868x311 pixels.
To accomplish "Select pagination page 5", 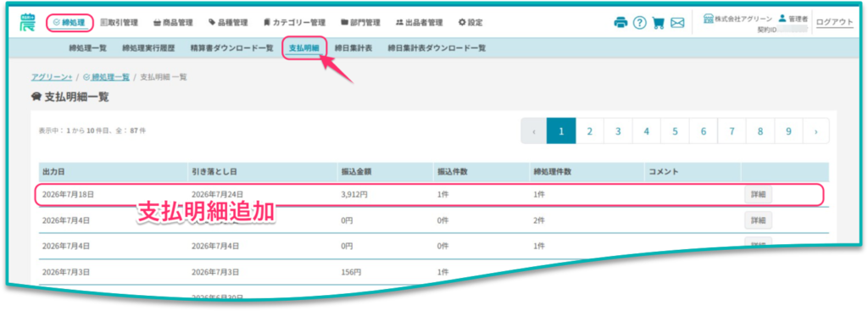I will click(676, 131).
